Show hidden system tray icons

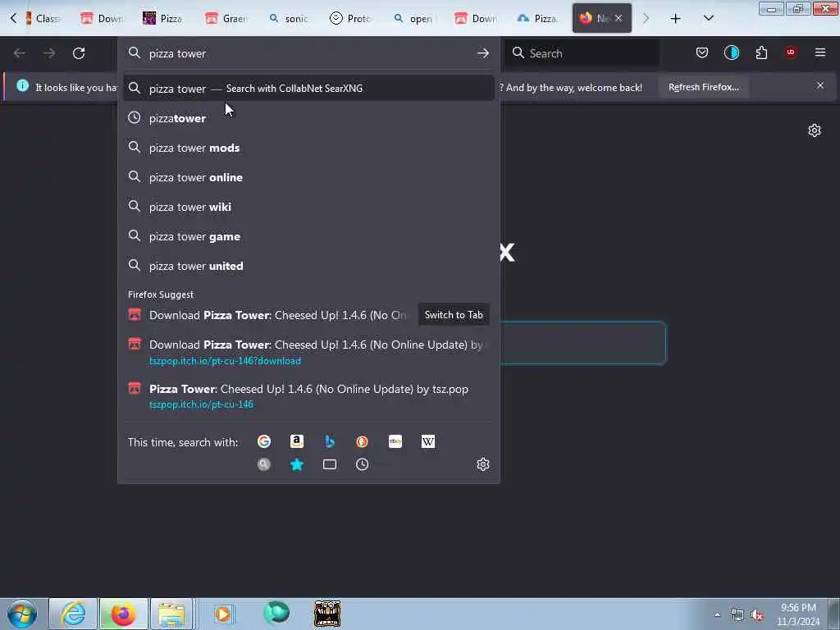pos(717,615)
